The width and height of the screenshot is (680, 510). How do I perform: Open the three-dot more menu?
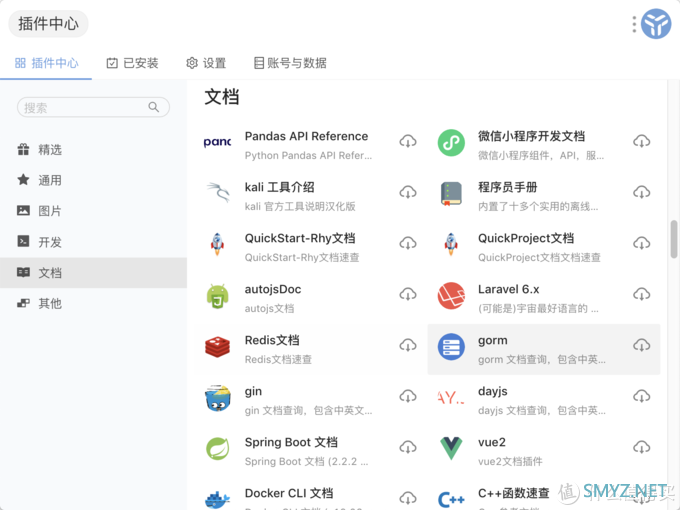[634, 24]
